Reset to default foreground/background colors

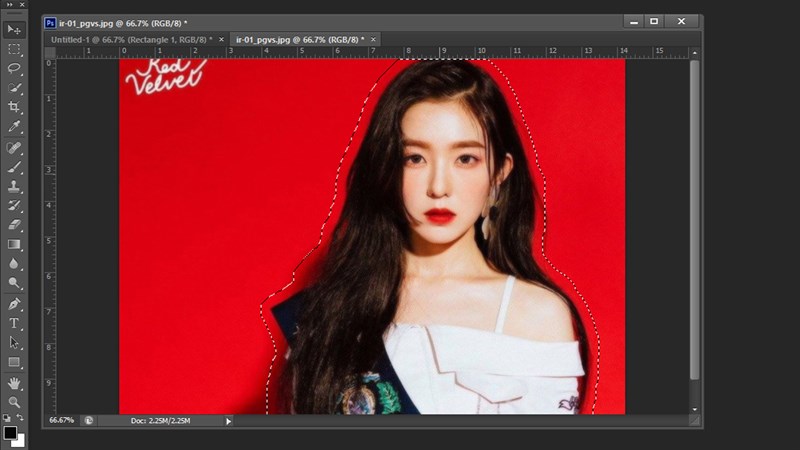pyautogui.click(x=7, y=417)
